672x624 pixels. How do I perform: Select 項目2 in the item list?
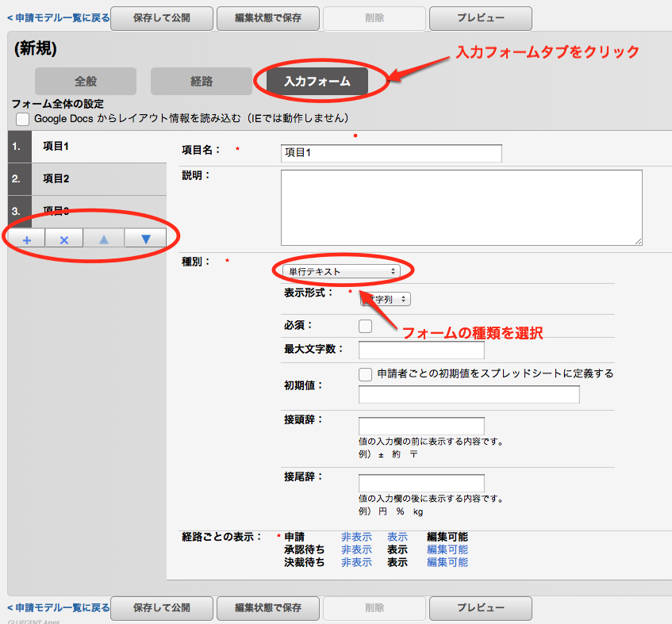coord(56,178)
